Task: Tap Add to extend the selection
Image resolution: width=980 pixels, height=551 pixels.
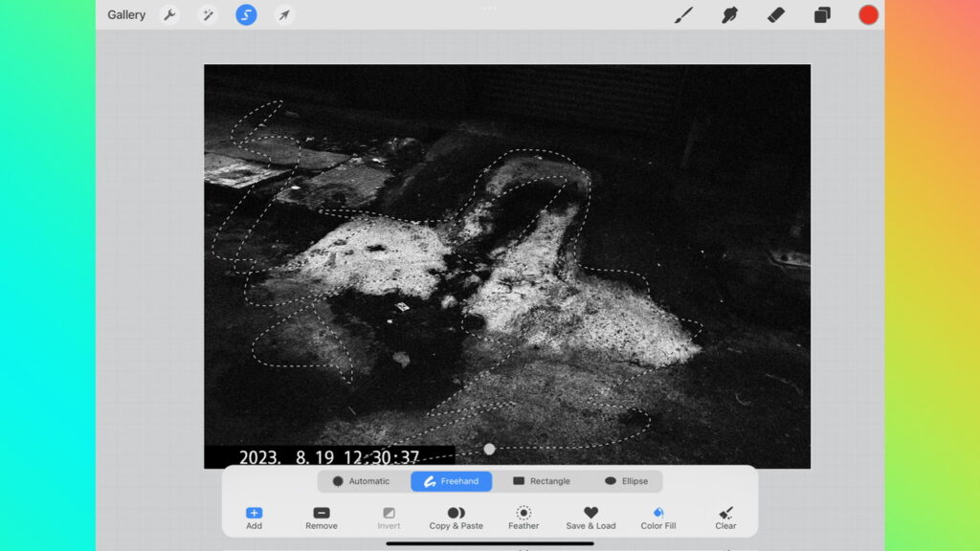Action: tap(254, 518)
